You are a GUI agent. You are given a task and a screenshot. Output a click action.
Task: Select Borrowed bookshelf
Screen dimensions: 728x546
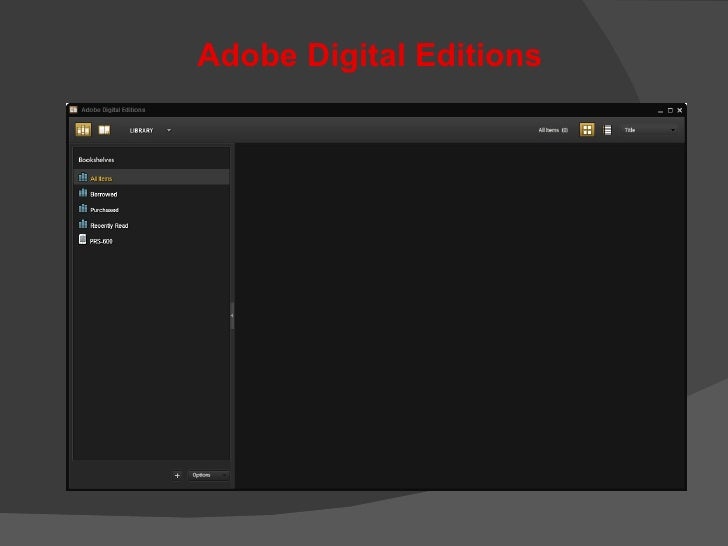pos(151,194)
